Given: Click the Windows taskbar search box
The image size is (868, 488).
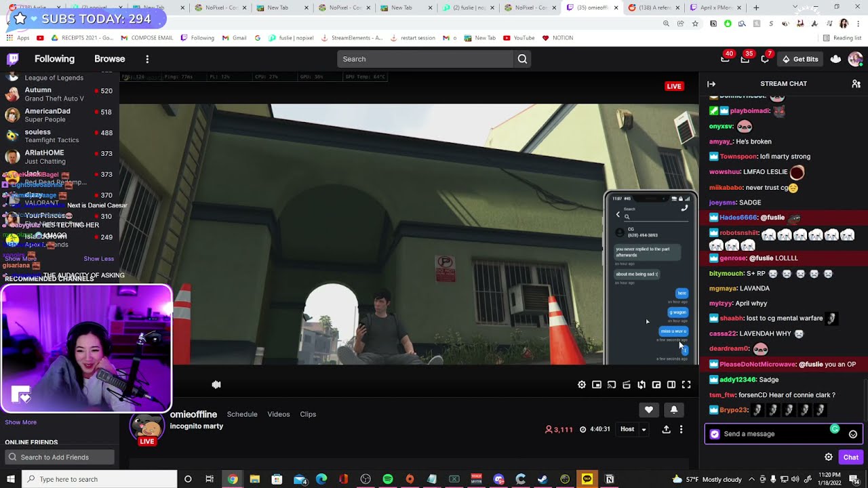Looking at the screenshot, I should point(100,479).
